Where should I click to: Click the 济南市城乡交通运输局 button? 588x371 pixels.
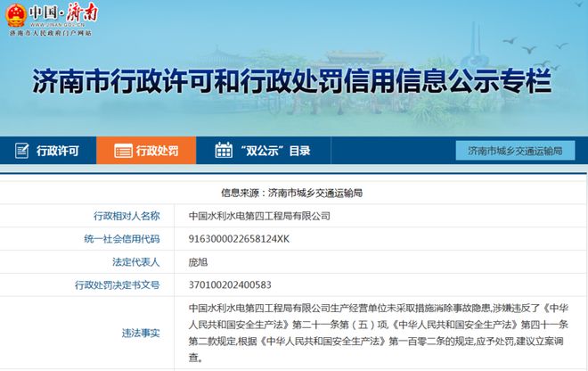pyautogui.click(x=515, y=151)
